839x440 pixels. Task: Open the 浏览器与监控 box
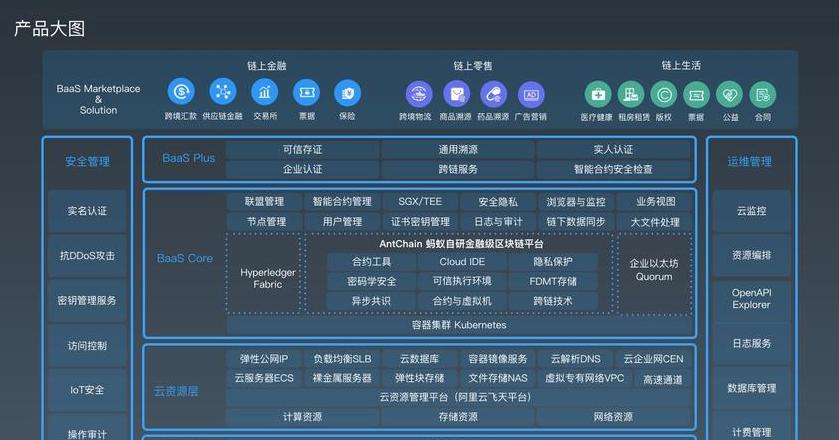576,201
